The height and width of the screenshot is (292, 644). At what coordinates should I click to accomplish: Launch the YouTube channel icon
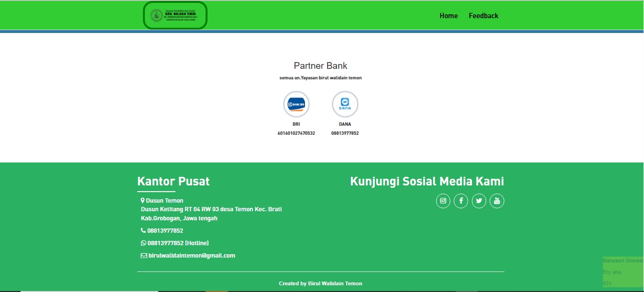click(x=497, y=201)
